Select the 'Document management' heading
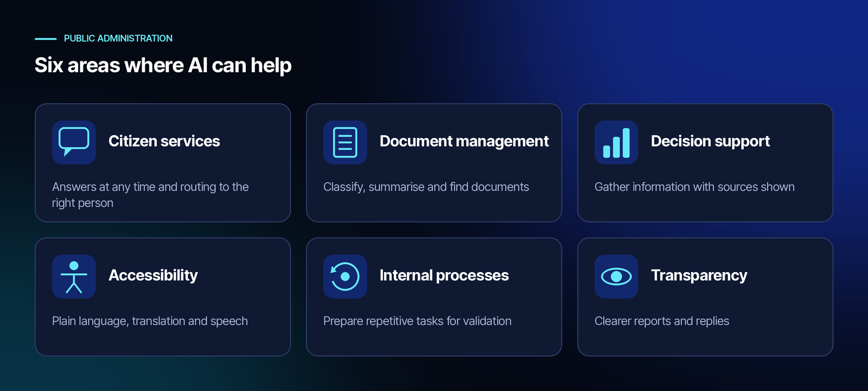868x391 pixels. click(464, 141)
